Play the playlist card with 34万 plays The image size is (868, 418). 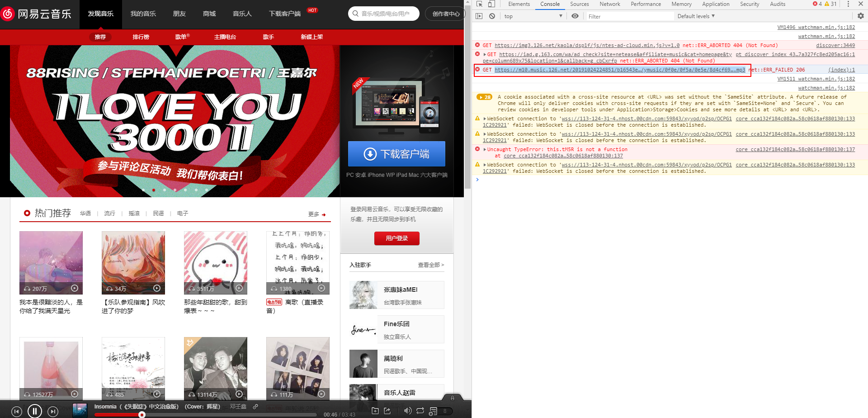tap(157, 288)
